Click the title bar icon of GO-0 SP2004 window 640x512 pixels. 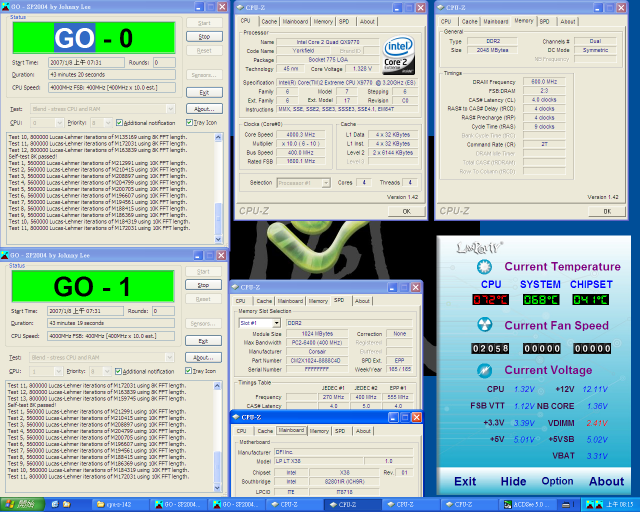tap(5, 7)
